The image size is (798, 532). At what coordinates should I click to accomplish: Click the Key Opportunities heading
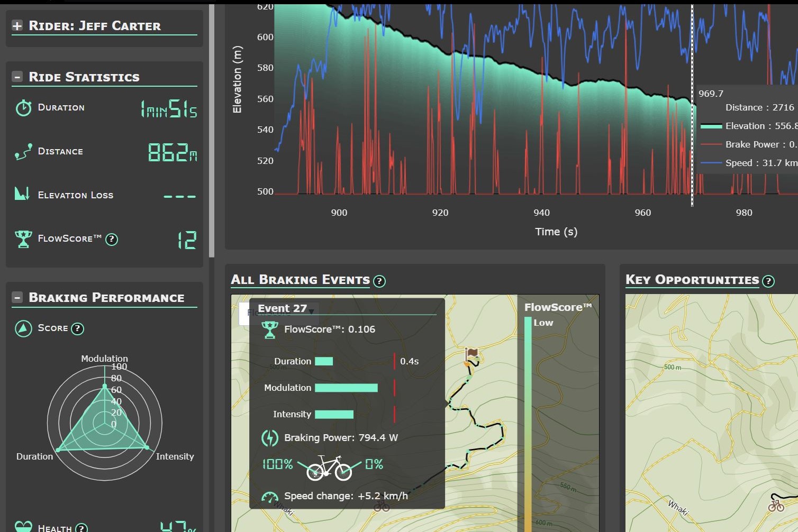pyautogui.click(x=692, y=280)
